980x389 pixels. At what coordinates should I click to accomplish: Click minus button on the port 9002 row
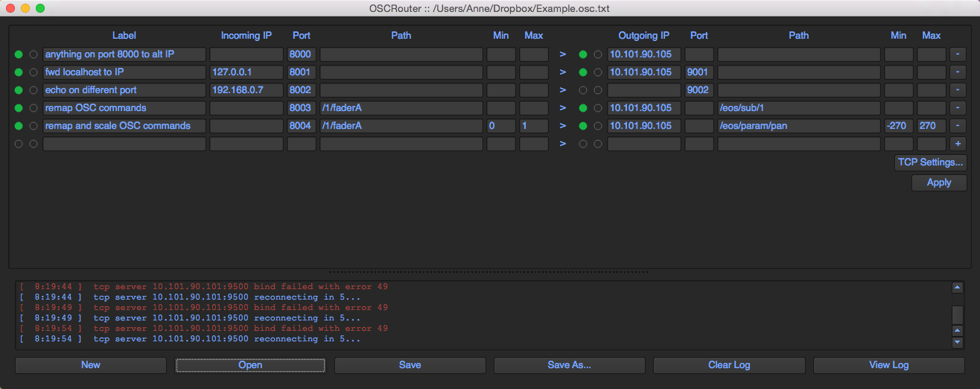pos(957,90)
